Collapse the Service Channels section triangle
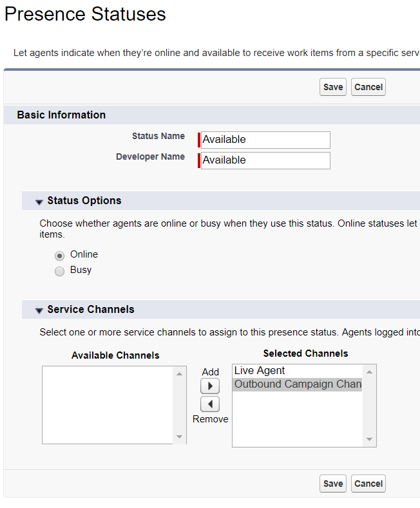This screenshot has height=508, width=420. point(39,311)
